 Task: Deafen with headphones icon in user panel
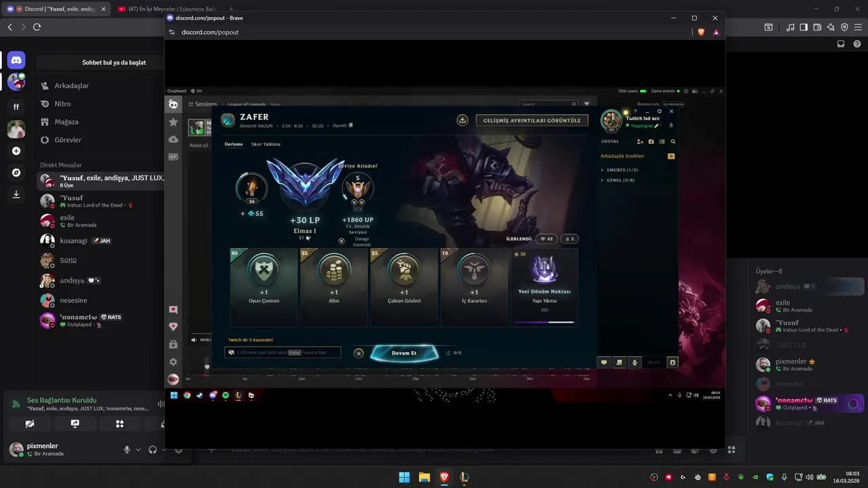click(153, 449)
